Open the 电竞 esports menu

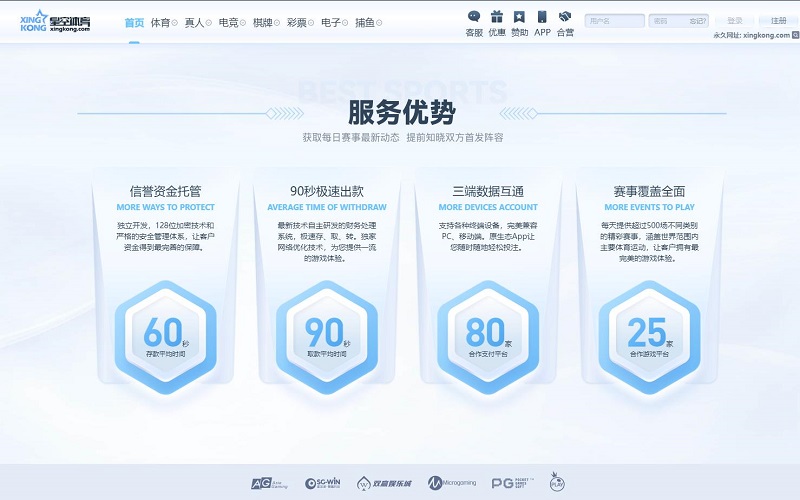click(229, 22)
